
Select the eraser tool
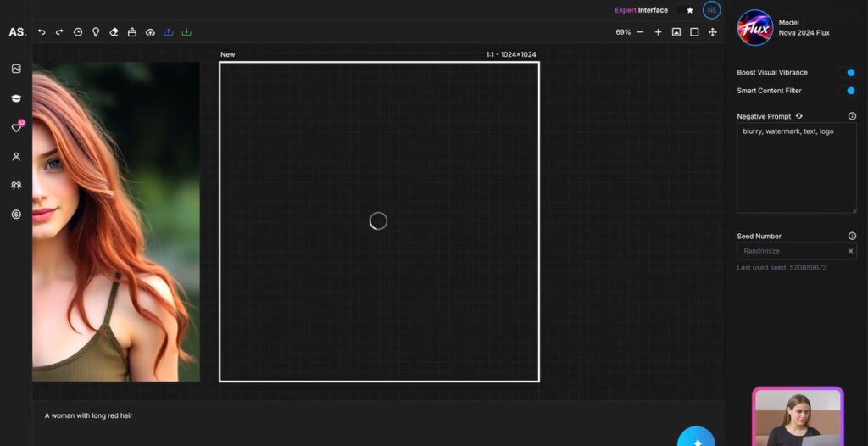pyautogui.click(x=114, y=32)
